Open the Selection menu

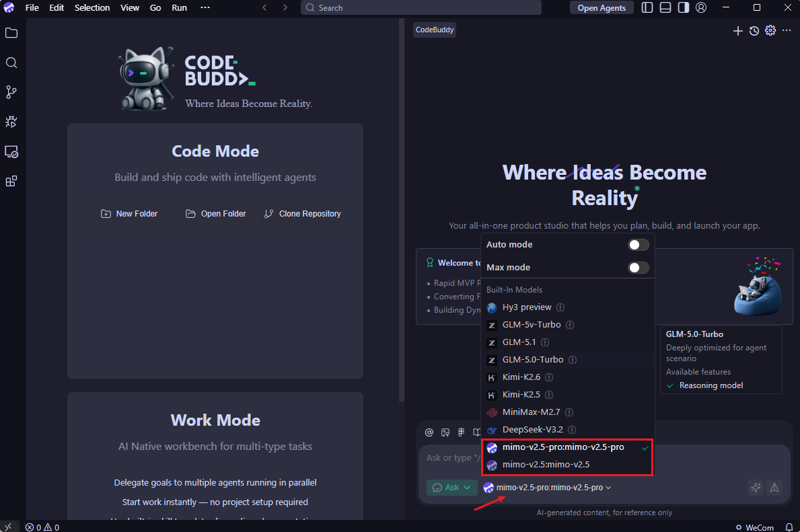pyautogui.click(x=92, y=7)
